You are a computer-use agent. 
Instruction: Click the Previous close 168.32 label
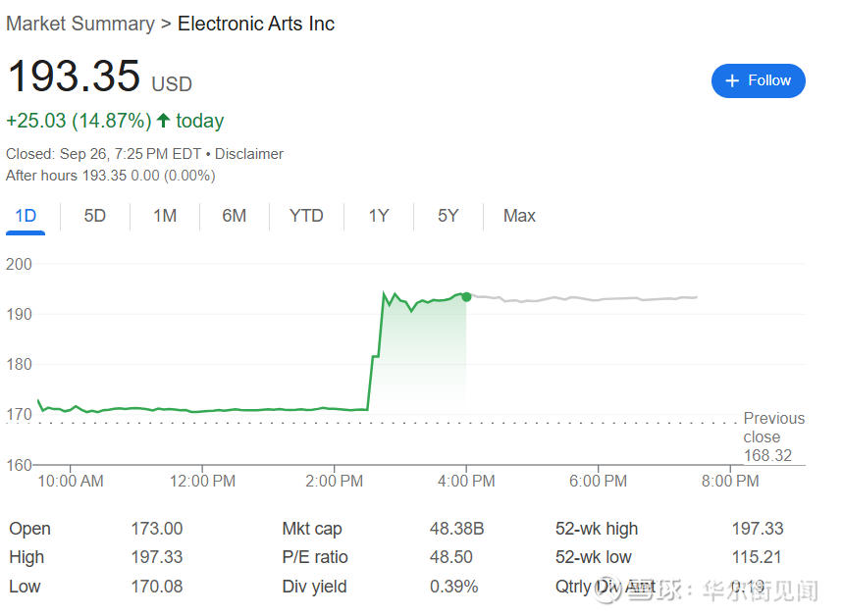(x=772, y=436)
